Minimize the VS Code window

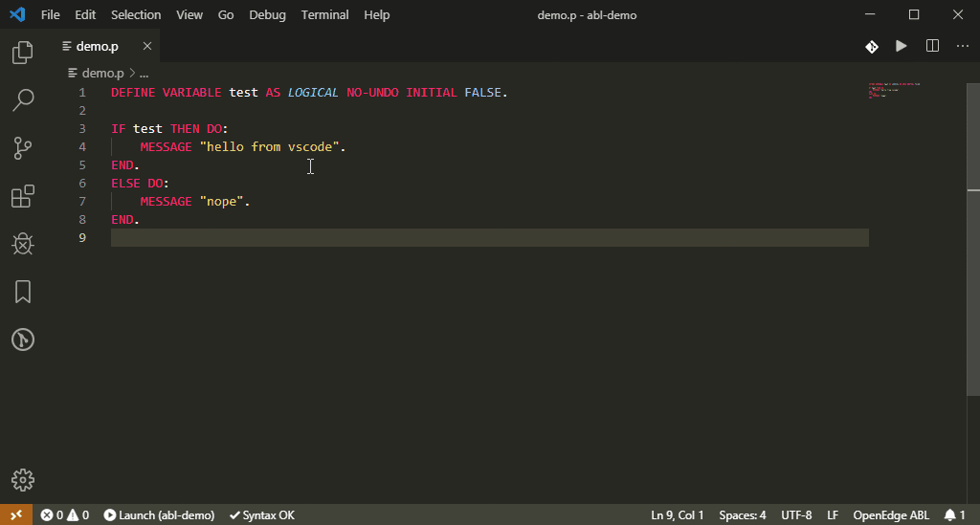870,14
